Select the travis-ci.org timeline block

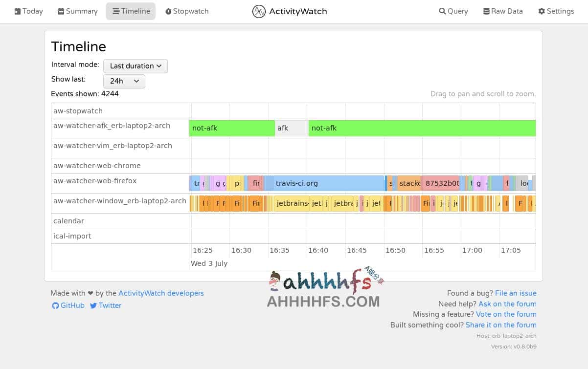[x=318, y=183]
